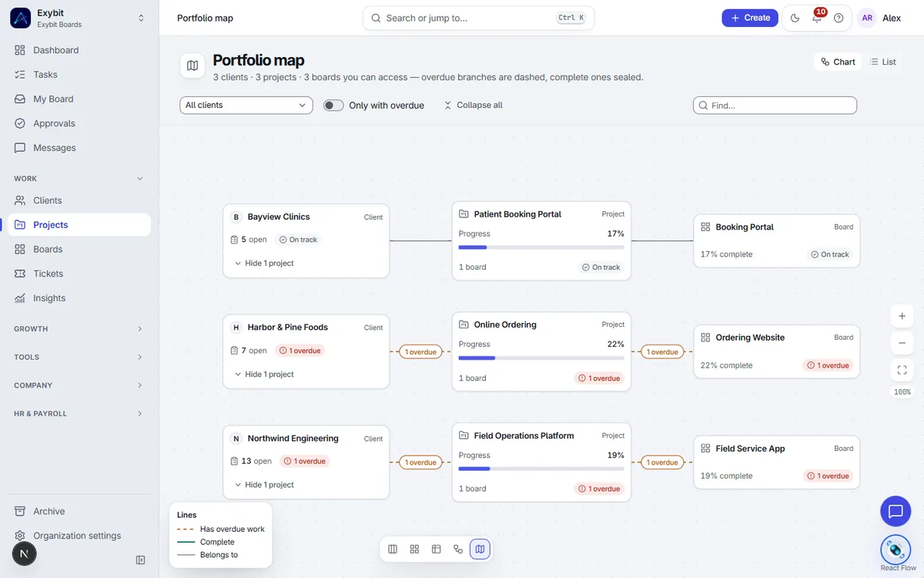The height and width of the screenshot is (578, 924).
Task: Open Tickets in the sidebar
Action: click(79, 274)
